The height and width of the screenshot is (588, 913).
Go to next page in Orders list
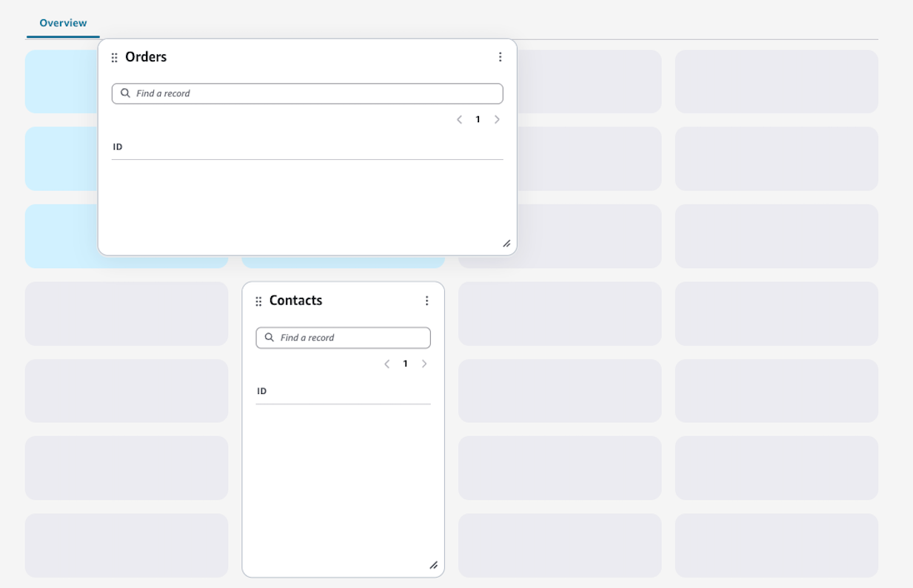click(497, 118)
